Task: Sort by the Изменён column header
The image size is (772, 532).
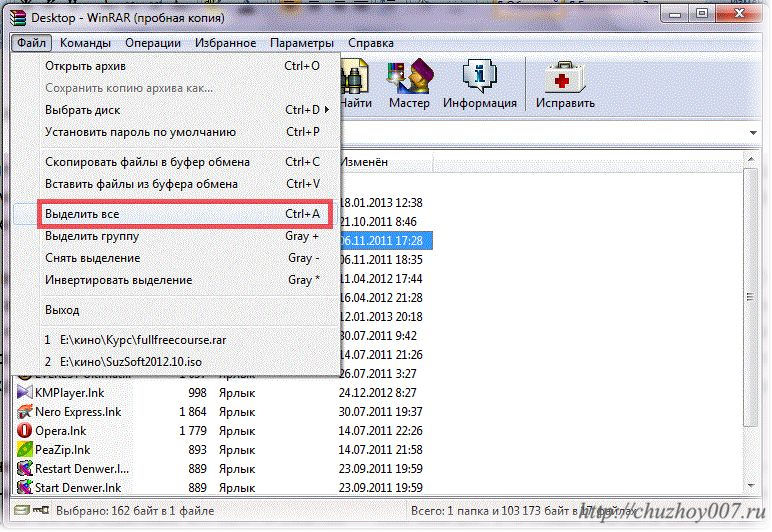Action: coord(386,162)
